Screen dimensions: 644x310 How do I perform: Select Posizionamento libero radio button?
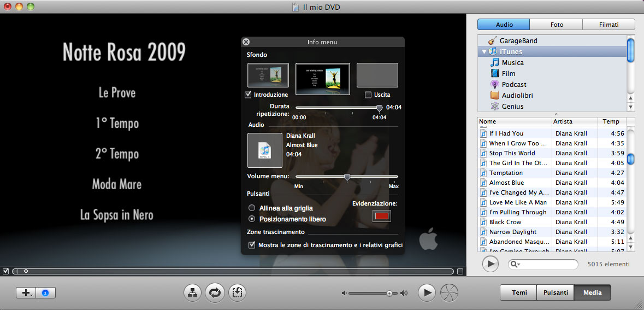pos(252,219)
